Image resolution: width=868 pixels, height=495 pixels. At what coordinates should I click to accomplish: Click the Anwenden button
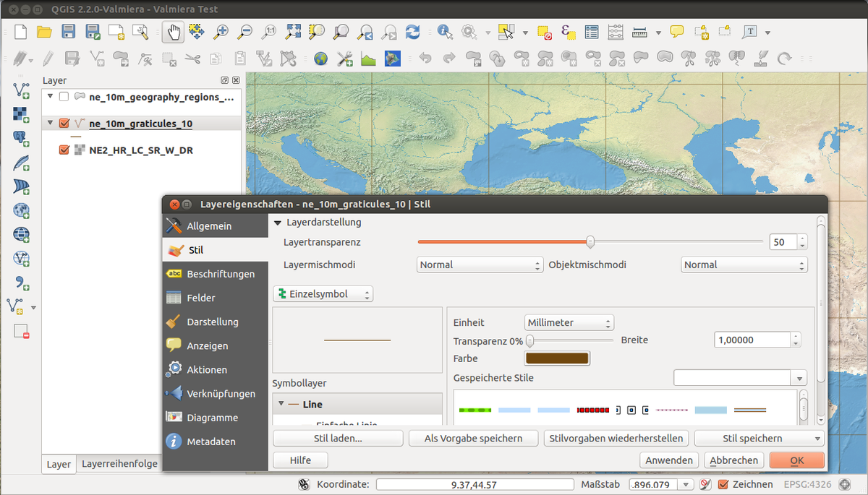pos(669,460)
